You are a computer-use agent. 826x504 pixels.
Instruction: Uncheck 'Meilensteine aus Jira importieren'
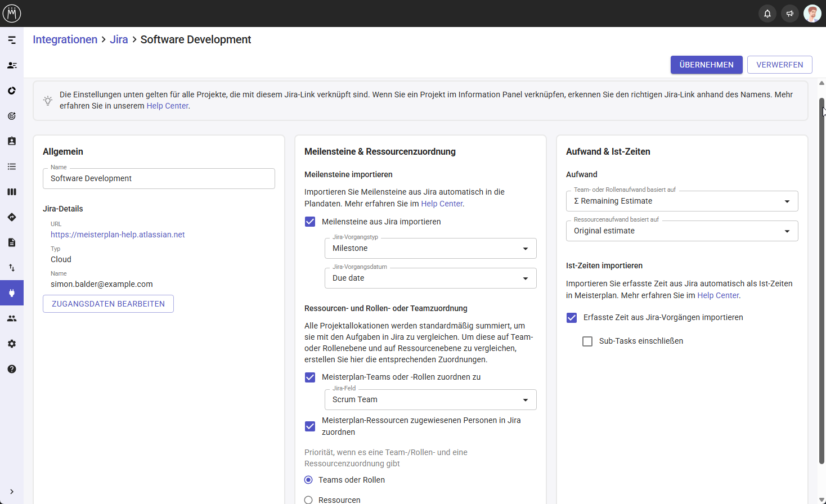pyautogui.click(x=310, y=222)
